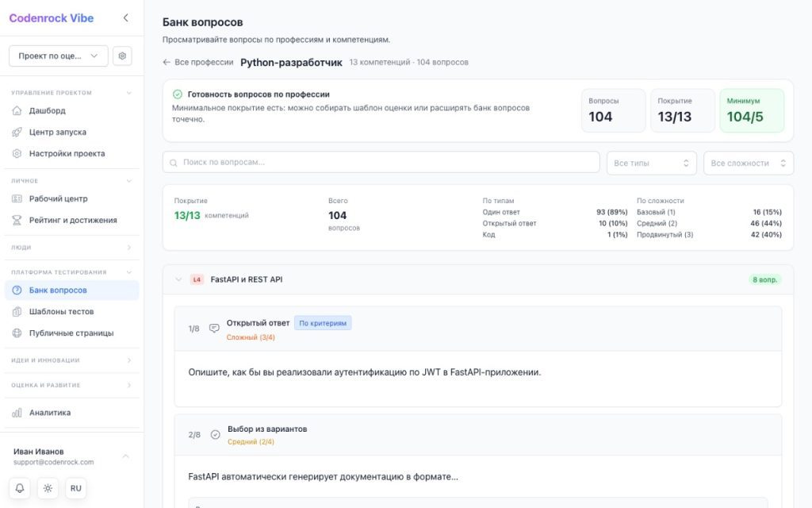Focus the Поиск по вопросам search field
The width and height of the screenshot is (812, 508).
coord(381,162)
